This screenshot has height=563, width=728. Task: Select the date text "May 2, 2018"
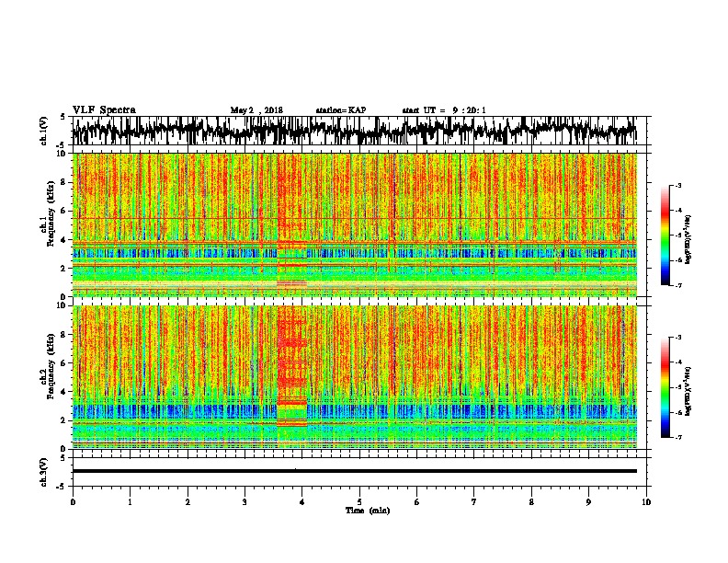[x=256, y=110]
